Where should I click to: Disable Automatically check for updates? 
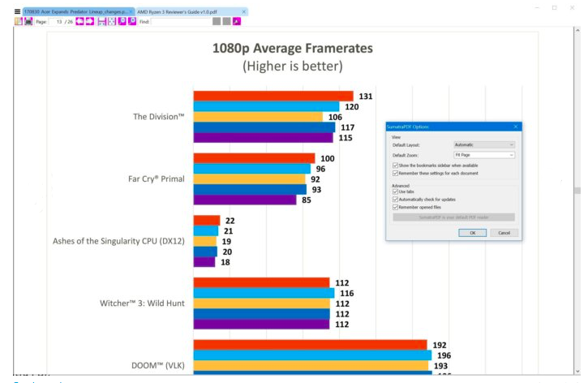(395, 199)
